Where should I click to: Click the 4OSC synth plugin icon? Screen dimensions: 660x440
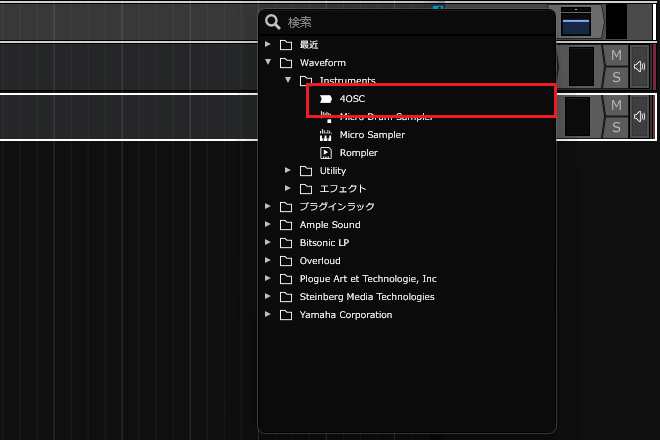click(x=325, y=99)
